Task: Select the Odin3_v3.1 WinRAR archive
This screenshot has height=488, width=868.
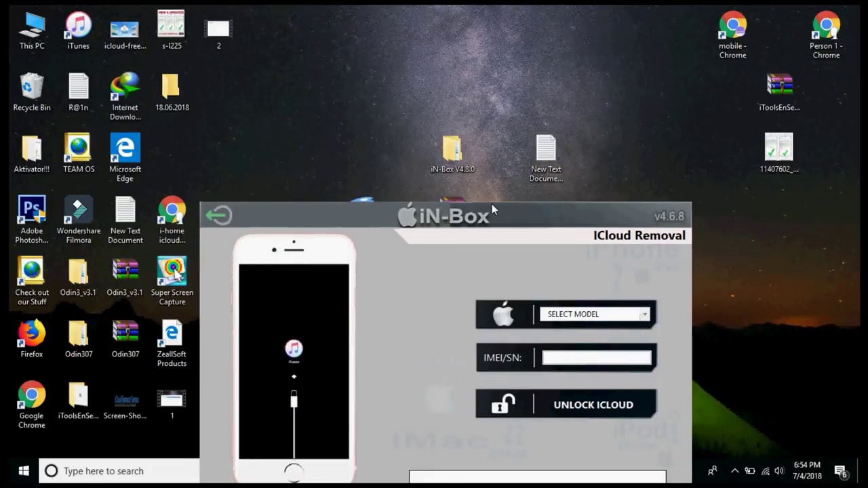Action: (x=125, y=278)
